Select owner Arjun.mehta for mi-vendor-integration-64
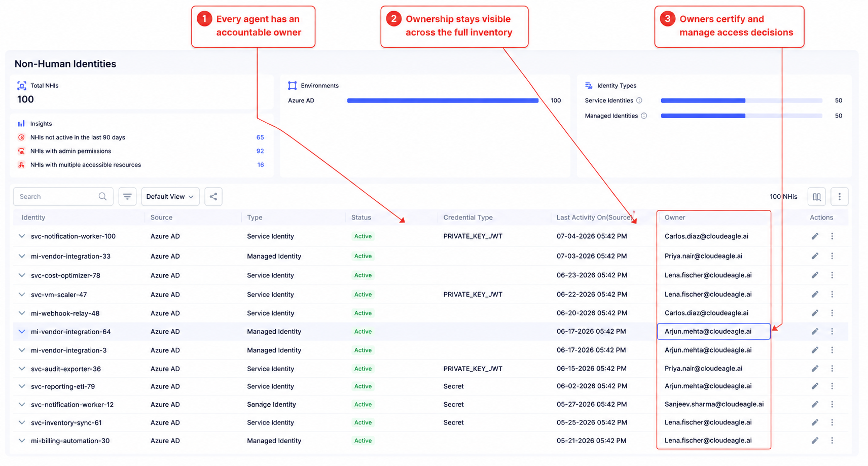This screenshot has width=868, height=466. 714,332
